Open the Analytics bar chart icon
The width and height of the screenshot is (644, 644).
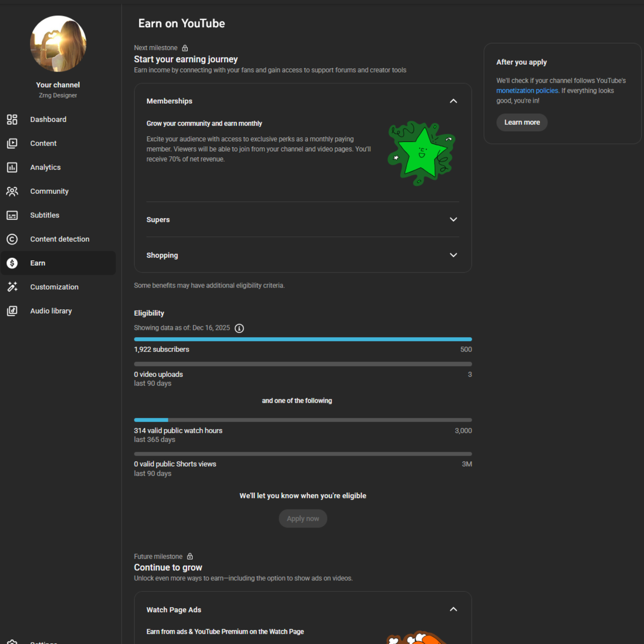(12, 167)
